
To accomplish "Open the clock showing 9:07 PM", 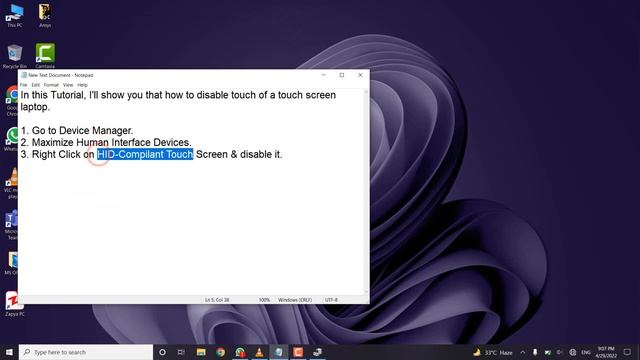I will [606, 352].
